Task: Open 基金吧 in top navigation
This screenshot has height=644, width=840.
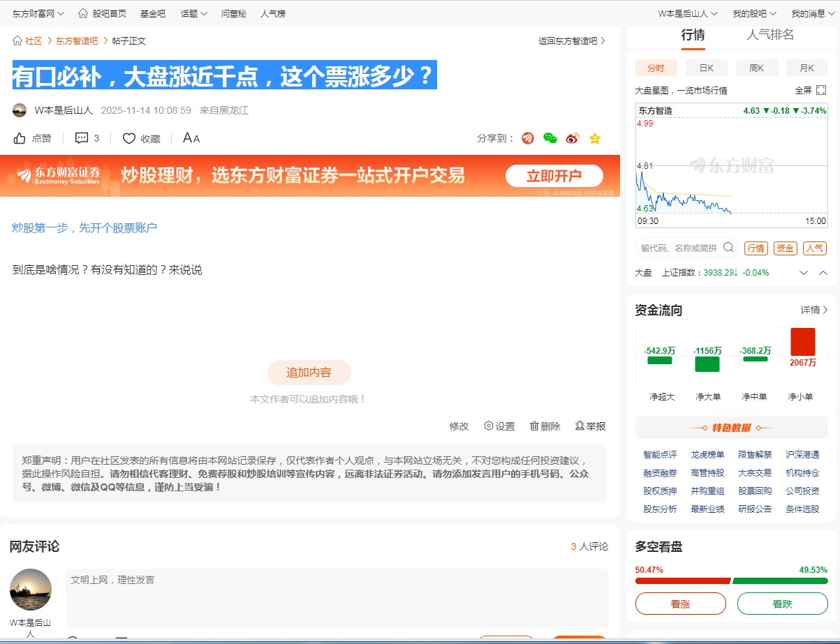Action: (153, 13)
